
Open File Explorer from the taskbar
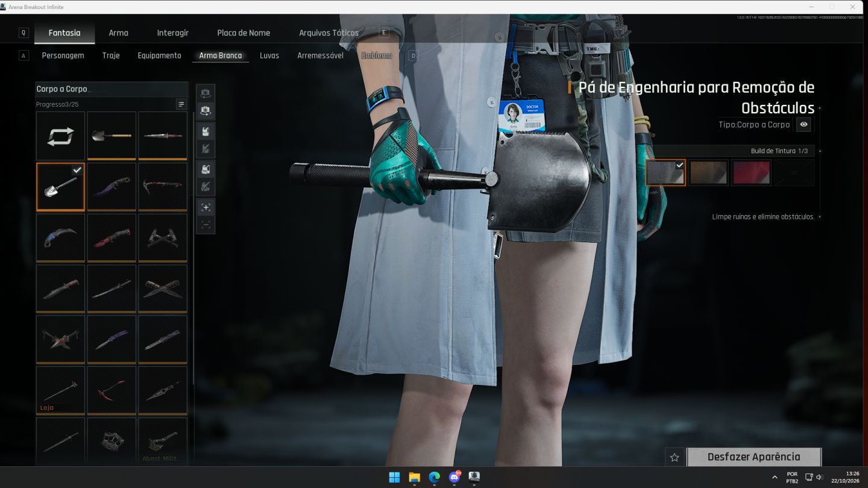[414, 477]
